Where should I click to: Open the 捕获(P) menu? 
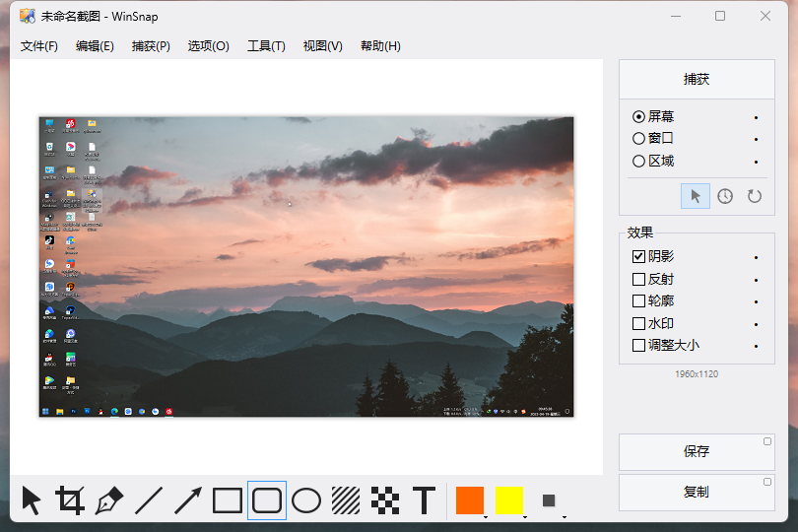[x=151, y=46]
